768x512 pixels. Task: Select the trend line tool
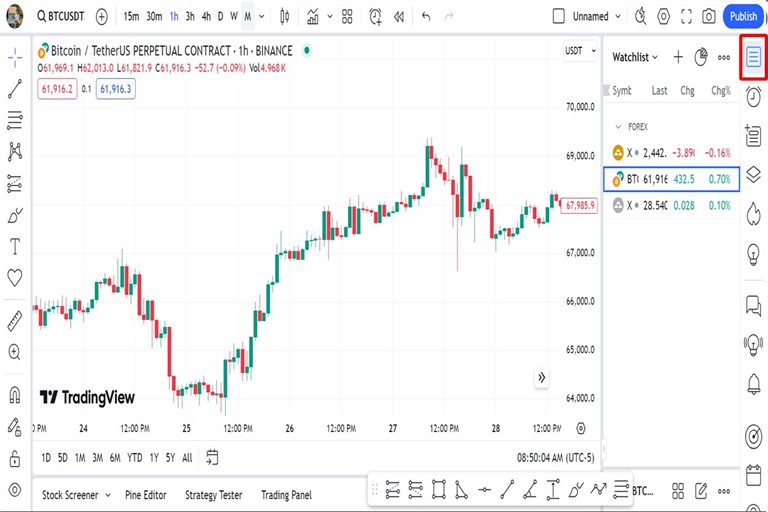click(x=15, y=89)
